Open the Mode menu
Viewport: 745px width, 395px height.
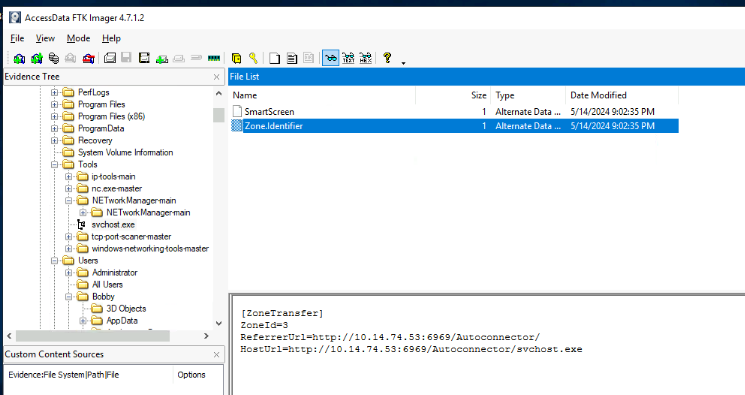point(78,39)
